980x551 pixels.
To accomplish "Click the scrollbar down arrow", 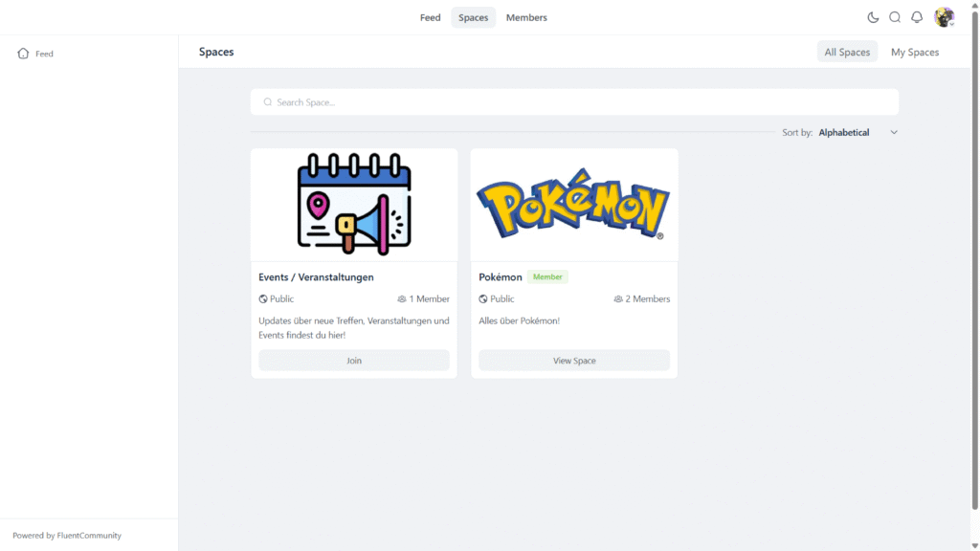I will 974,546.
